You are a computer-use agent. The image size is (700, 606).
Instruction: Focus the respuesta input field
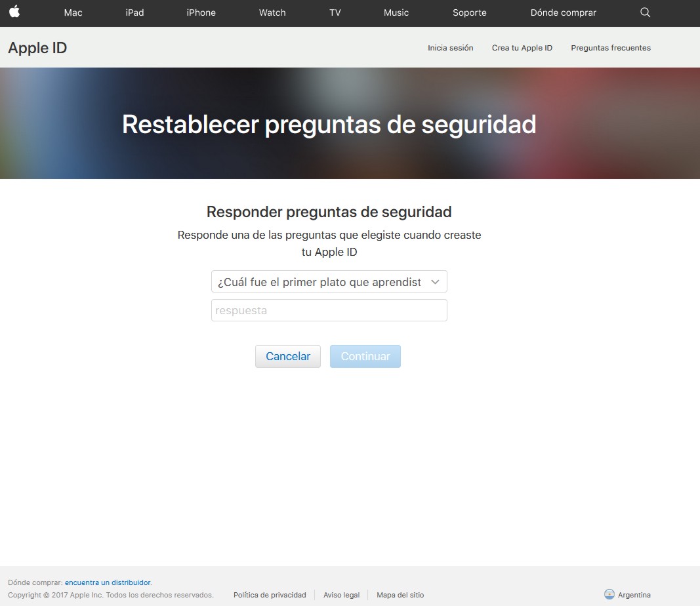329,310
